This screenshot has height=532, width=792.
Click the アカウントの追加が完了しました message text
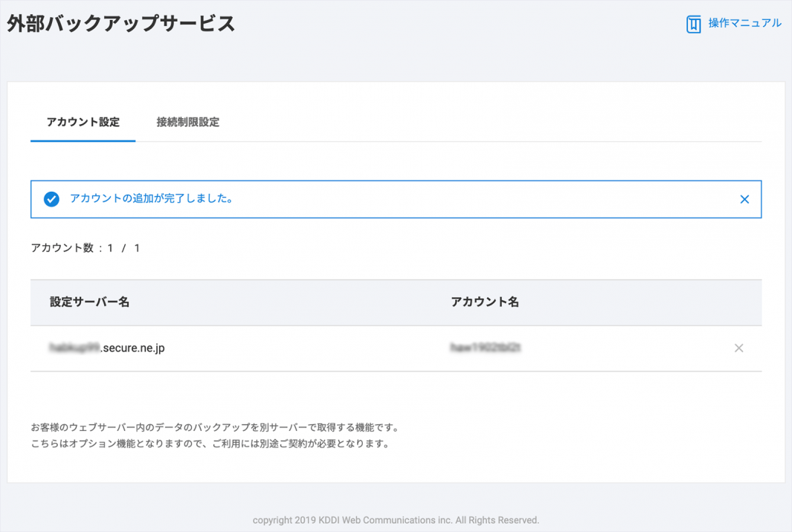[151, 198]
